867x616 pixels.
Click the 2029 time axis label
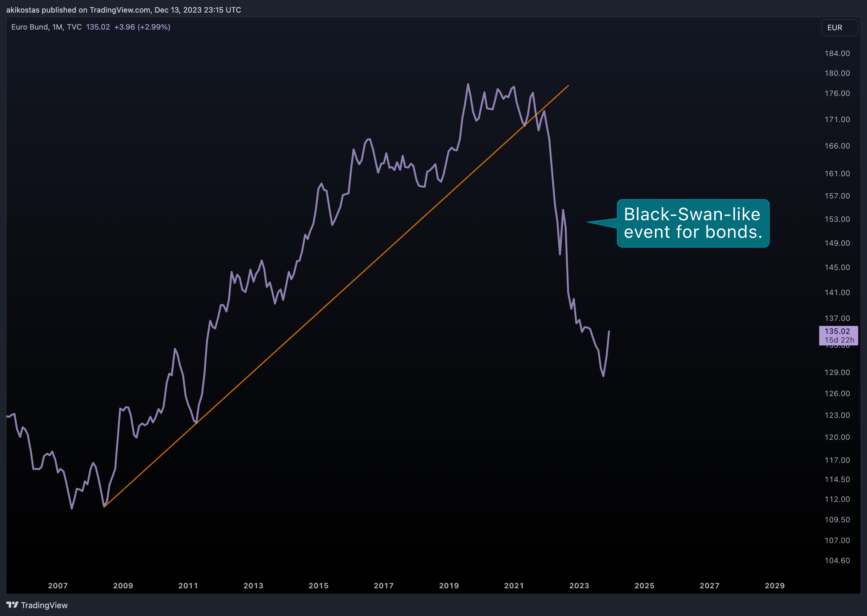click(x=775, y=586)
